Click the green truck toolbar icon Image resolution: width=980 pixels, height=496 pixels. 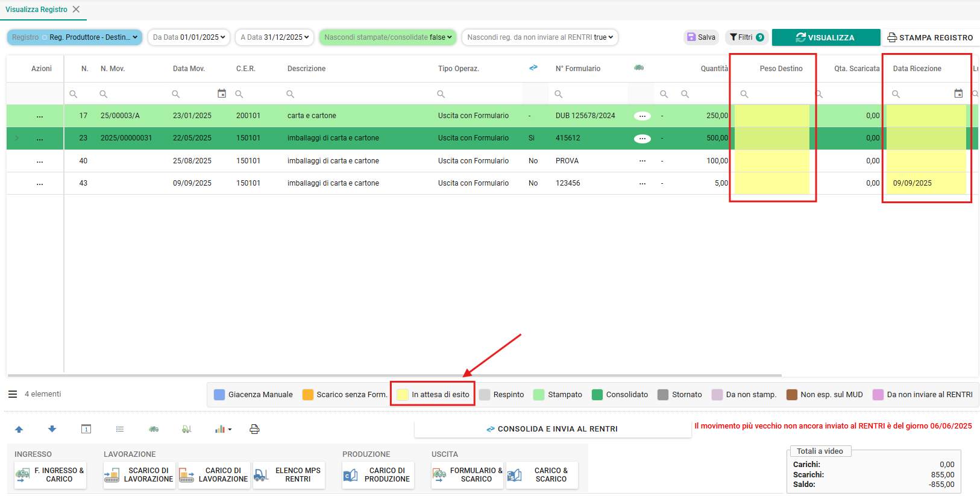coord(154,429)
